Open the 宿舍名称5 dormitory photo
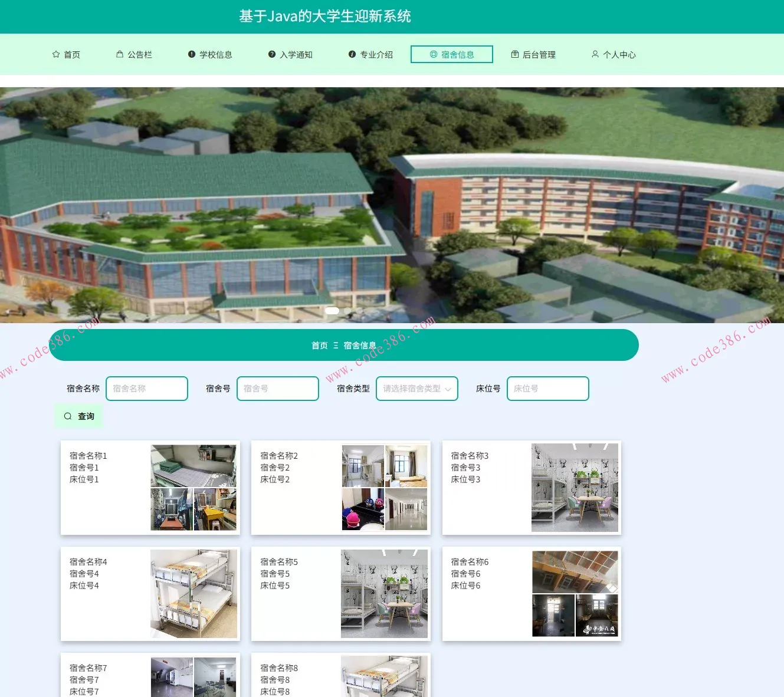This screenshot has height=697, width=784. click(385, 594)
